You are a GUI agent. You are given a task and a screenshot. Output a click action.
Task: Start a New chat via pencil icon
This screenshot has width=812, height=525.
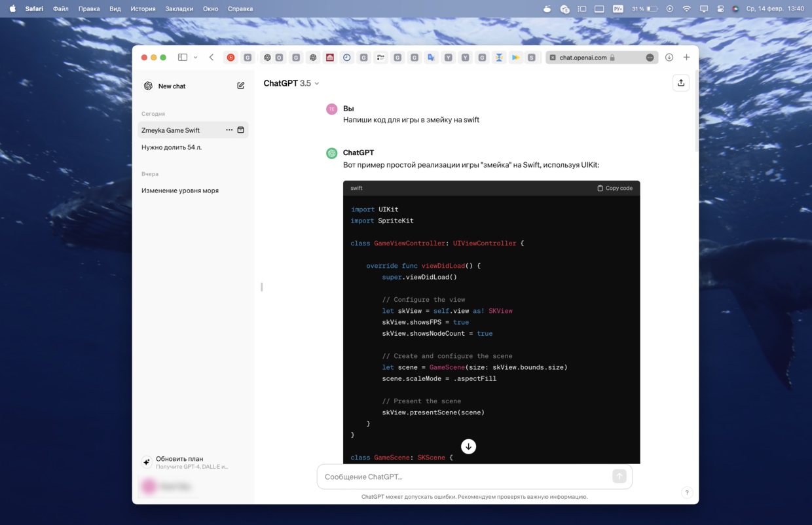[241, 86]
